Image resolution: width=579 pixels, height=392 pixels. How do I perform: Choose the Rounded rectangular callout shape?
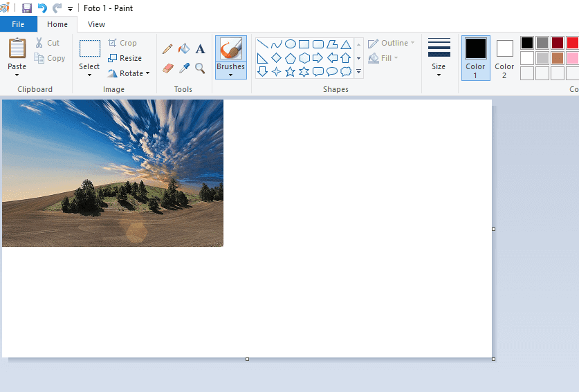pyautogui.click(x=318, y=72)
